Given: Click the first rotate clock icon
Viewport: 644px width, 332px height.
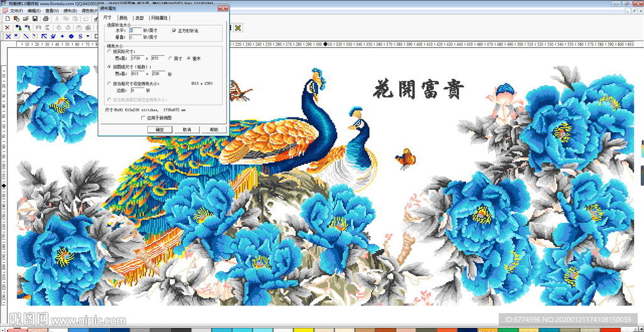Looking at the screenshot, I should (58, 28).
